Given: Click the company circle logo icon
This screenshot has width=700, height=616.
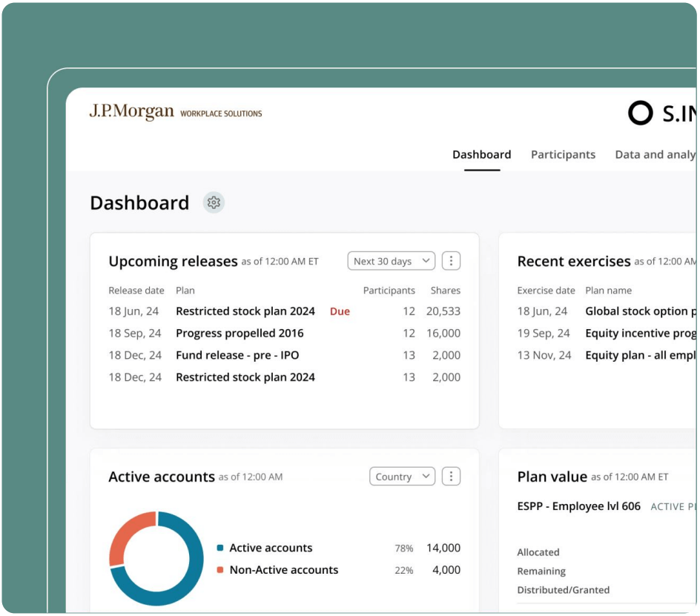Looking at the screenshot, I should tap(640, 113).
